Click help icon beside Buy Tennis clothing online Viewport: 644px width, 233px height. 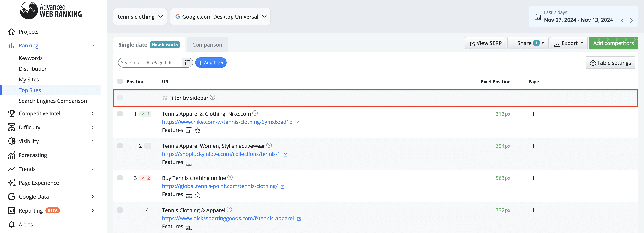pyautogui.click(x=230, y=177)
